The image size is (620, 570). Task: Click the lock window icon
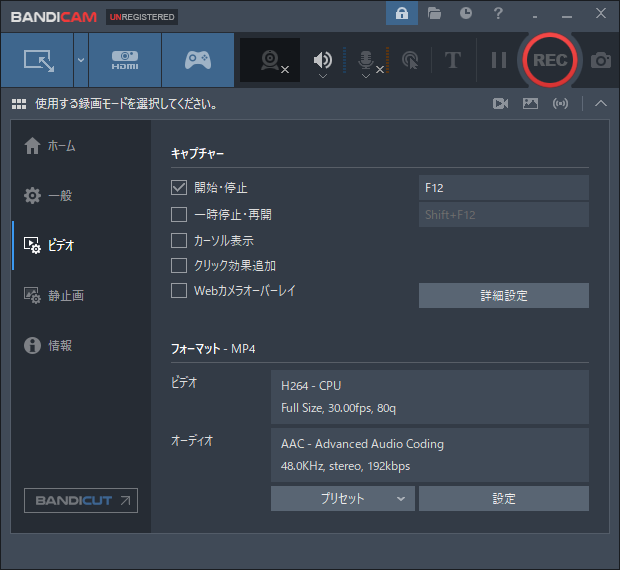click(x=402, y=13)
